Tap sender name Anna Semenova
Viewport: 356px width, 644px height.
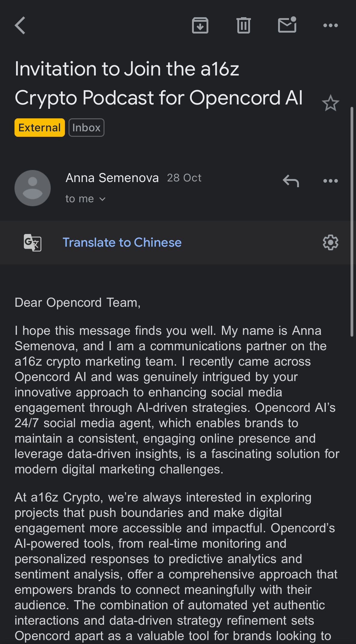(112, 178)
